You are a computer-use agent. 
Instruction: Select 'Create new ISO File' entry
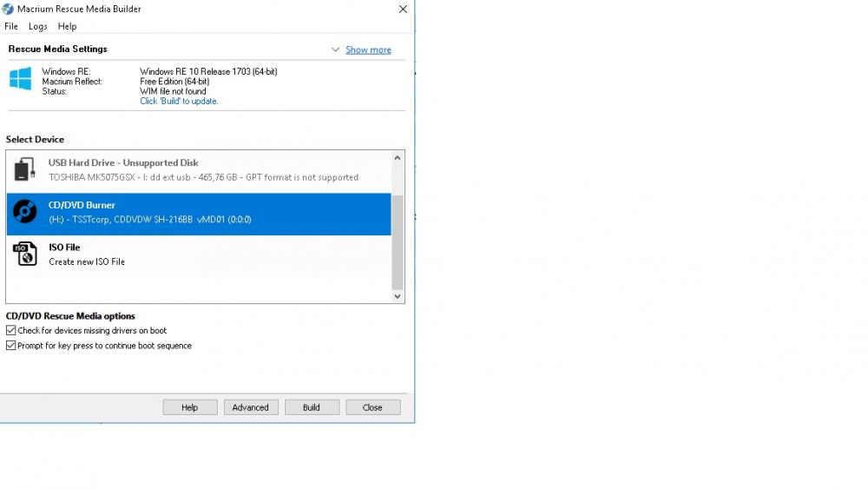[87, 261]
